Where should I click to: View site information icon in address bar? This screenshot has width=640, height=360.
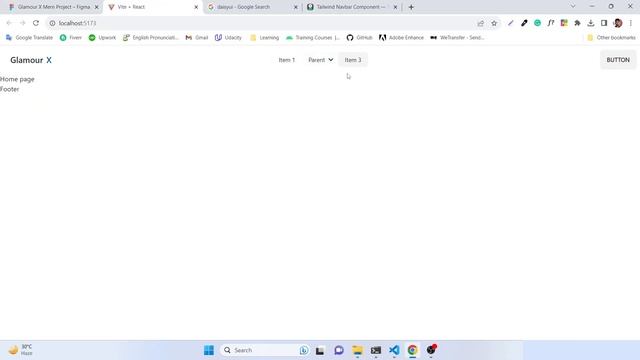point(52,23)
